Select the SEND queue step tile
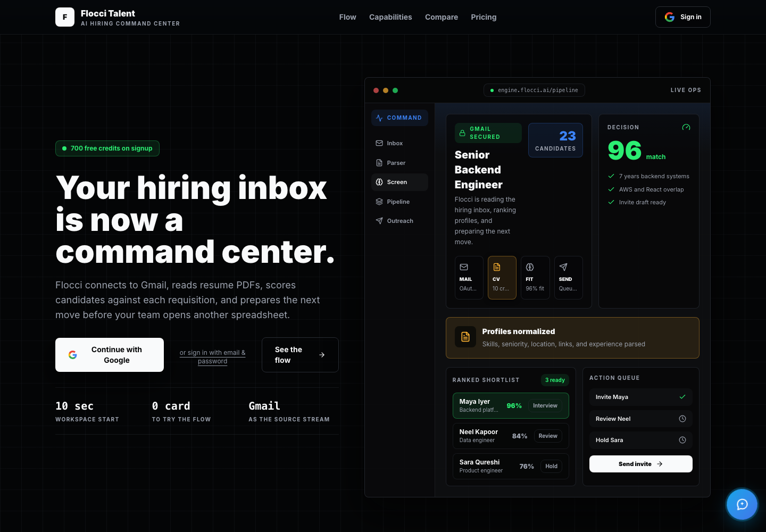 [569, 278]
